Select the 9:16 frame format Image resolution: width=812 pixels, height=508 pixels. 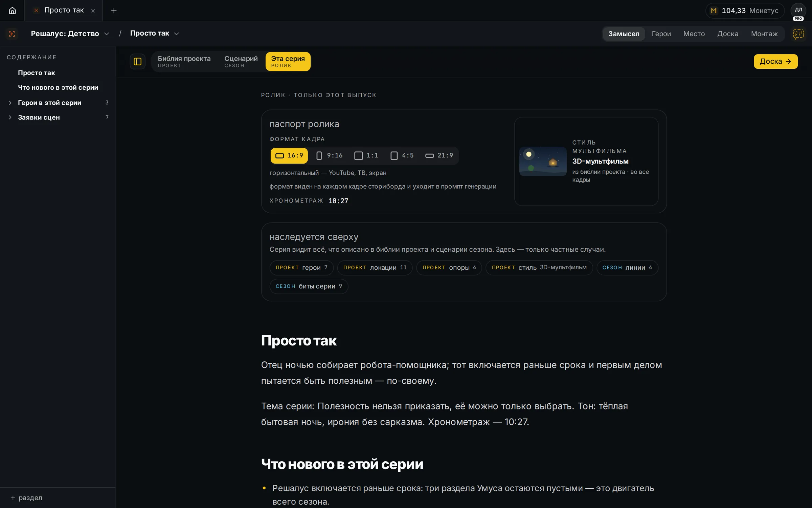click(329, 155)
